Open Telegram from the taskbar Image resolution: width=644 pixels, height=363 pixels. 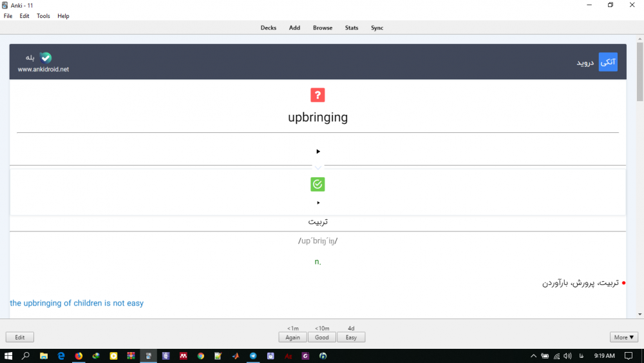253,356
